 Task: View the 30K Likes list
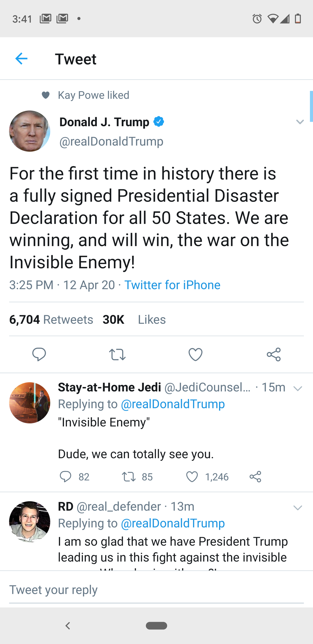coord(134,319)
